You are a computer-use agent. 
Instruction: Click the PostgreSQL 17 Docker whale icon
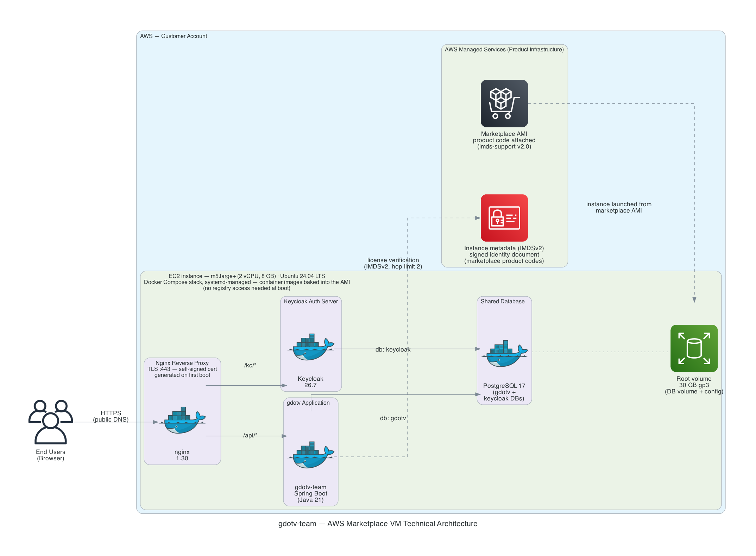pos(504,354)
